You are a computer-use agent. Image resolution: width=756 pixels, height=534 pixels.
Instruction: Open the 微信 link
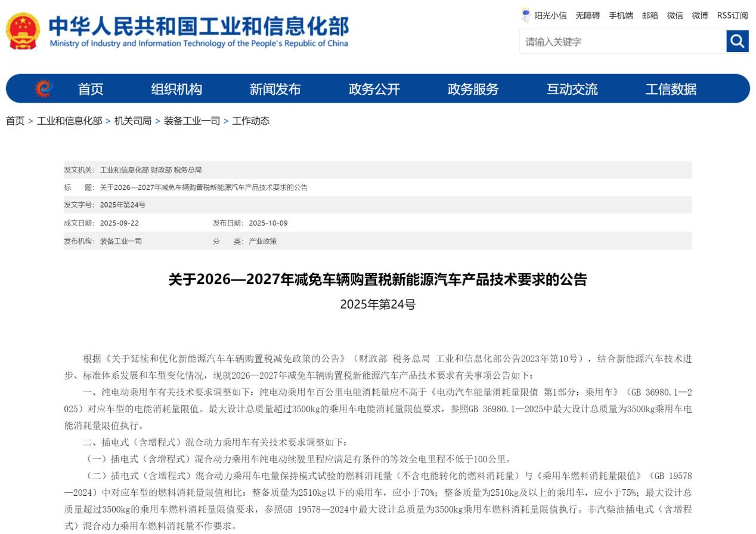coord(675,16)
